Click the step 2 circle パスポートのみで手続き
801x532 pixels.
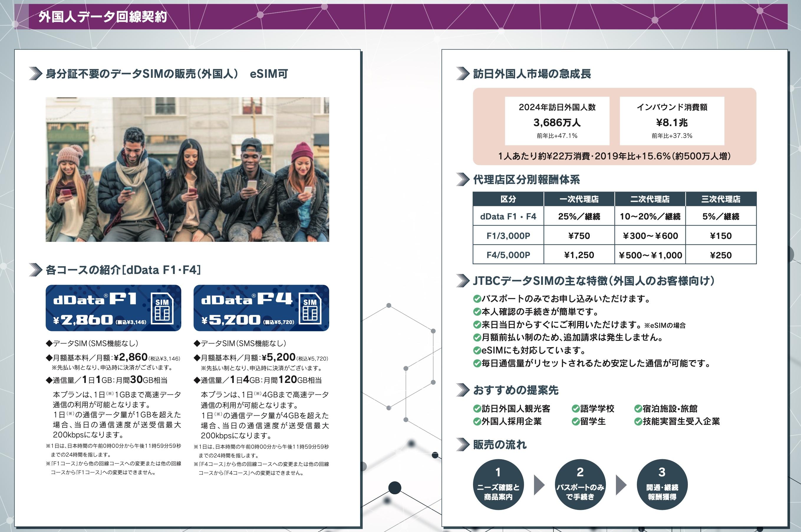point(580,485)
